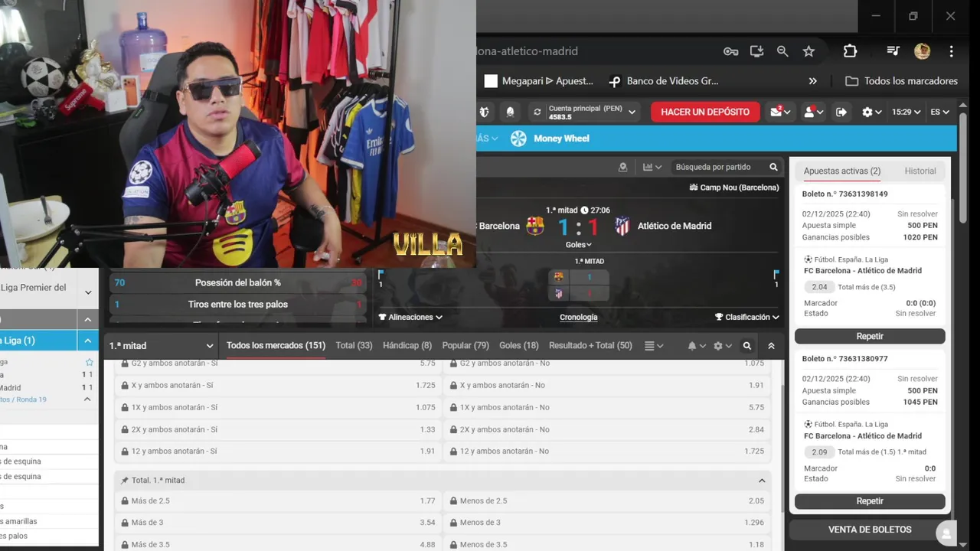Switch to Apuestas activas (2) tab
This screenshot has height=551, width=980.
[842, 171]
